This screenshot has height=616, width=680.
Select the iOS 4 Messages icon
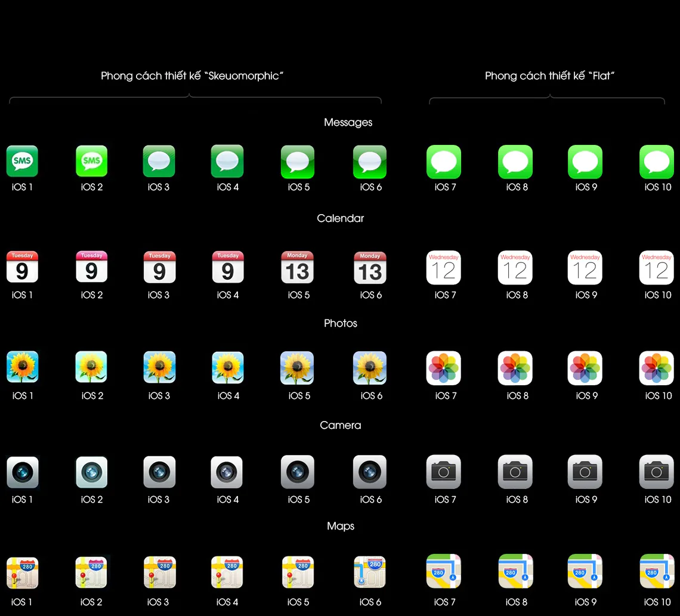click(x=227, y=161)
